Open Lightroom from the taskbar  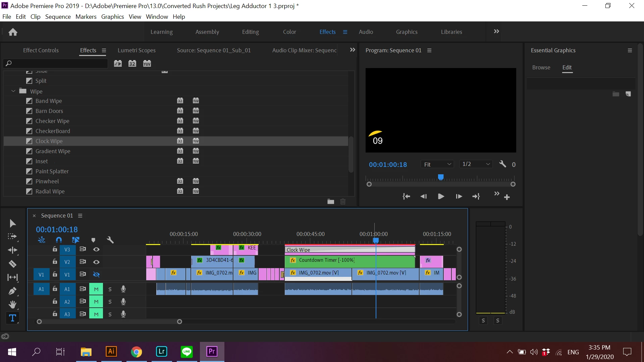pyautogui.click(x=162, y=352)
